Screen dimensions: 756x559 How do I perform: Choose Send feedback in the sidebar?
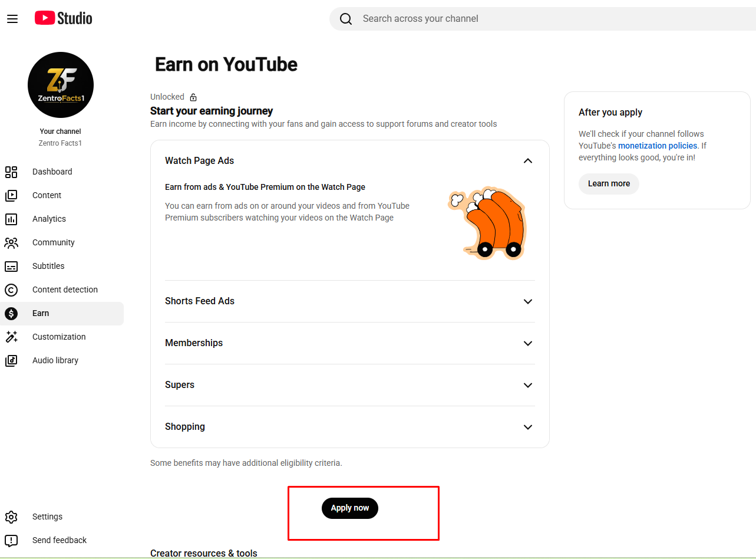(x=62, y=540)
